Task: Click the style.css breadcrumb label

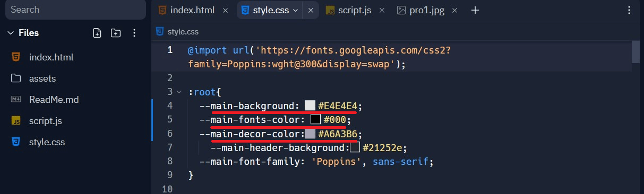Action: [183, 32]
